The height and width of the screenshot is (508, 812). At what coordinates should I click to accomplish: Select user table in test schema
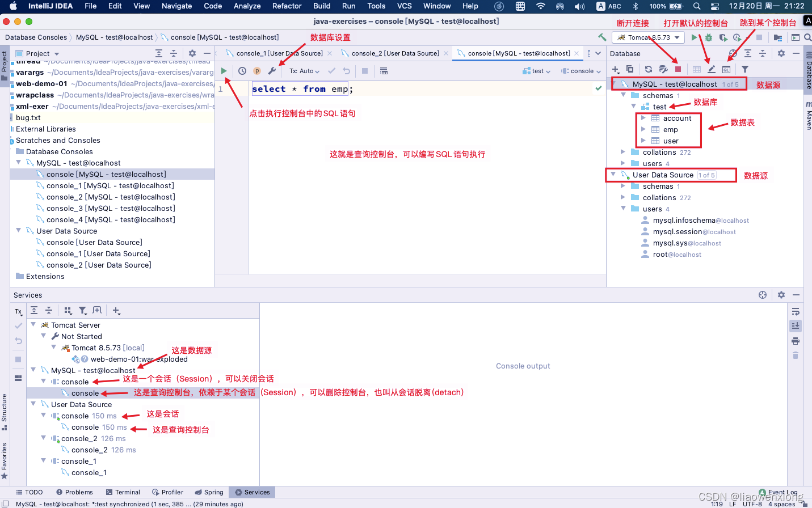coord(670,141)
